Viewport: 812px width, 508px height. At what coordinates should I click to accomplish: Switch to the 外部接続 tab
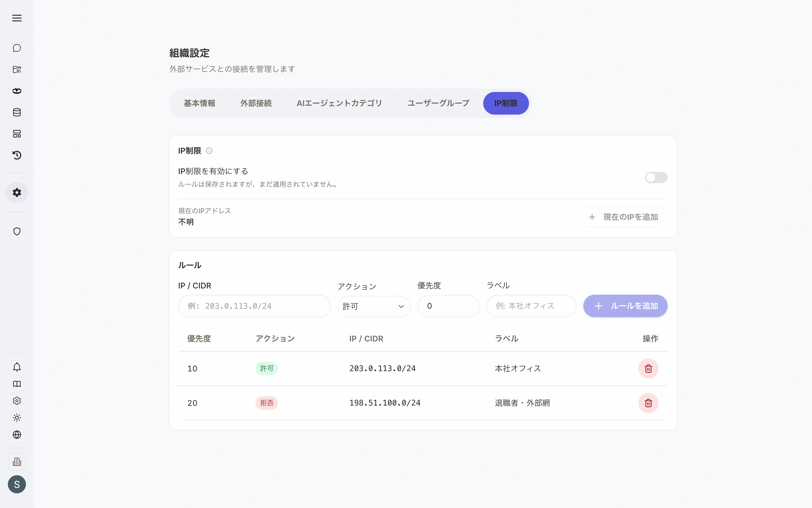(256, 103)
